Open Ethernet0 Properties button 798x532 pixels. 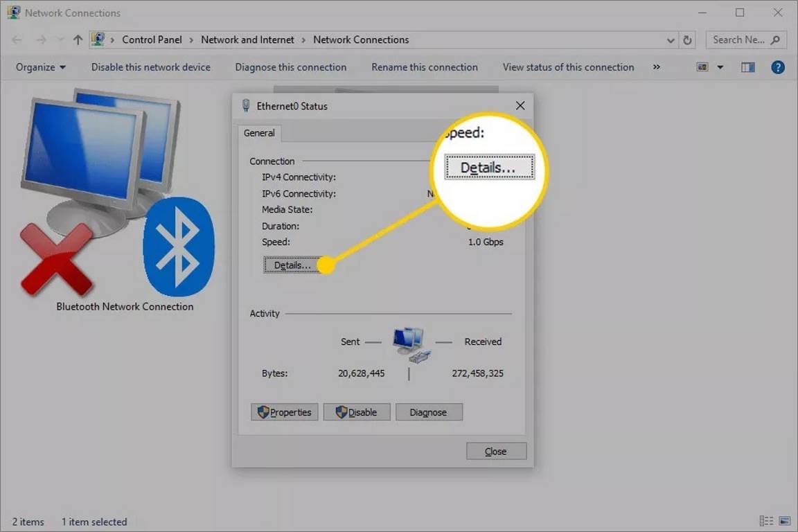tap(285, 412)
